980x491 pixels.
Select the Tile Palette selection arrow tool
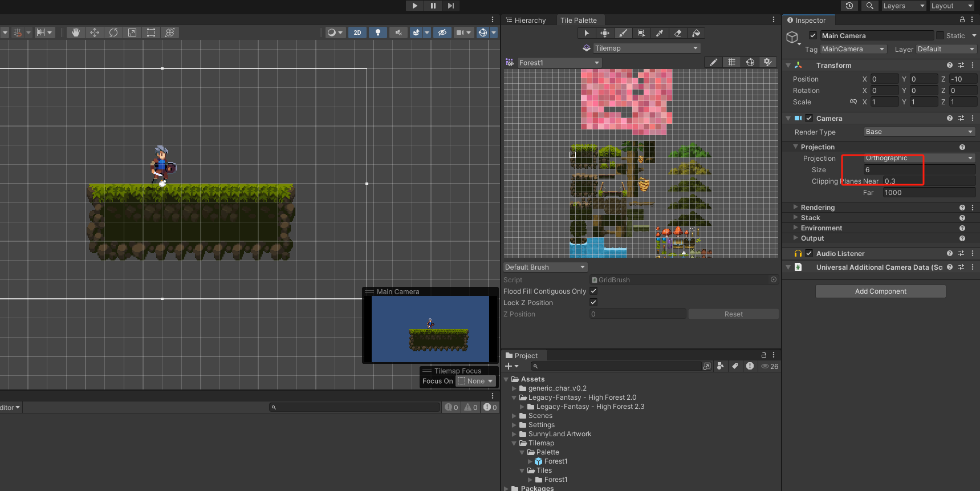pyautogui.click(x=587, y=33)
